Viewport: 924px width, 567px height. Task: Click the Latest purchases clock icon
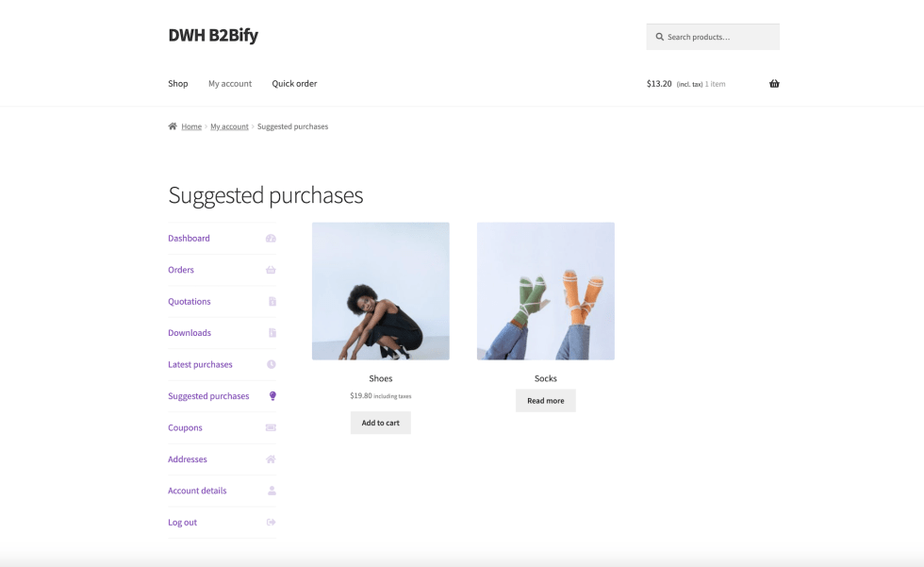[272, 364]
